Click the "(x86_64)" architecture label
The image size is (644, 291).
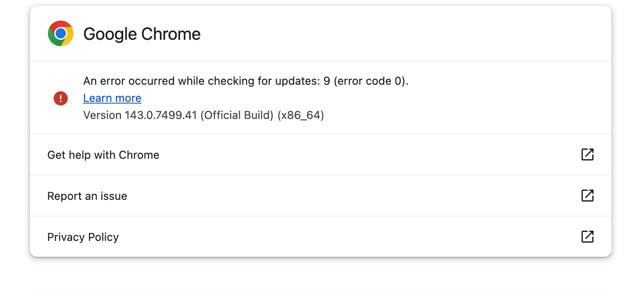301,115
